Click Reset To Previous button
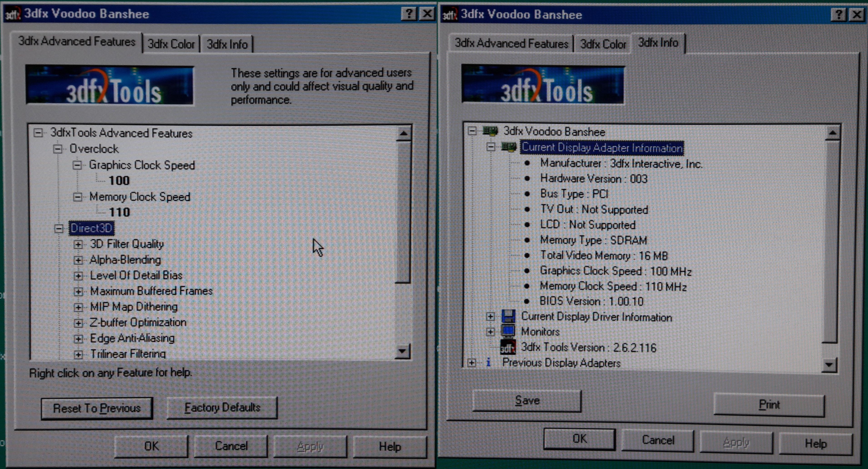 pyautogui.click(x=97, y=408)
